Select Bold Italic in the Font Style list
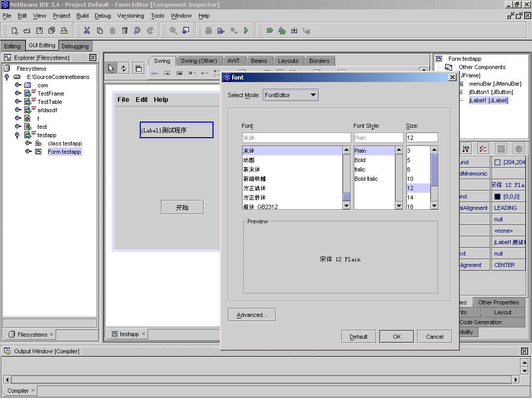The width and height of the screenshot is (532, 399). (374, 179)
